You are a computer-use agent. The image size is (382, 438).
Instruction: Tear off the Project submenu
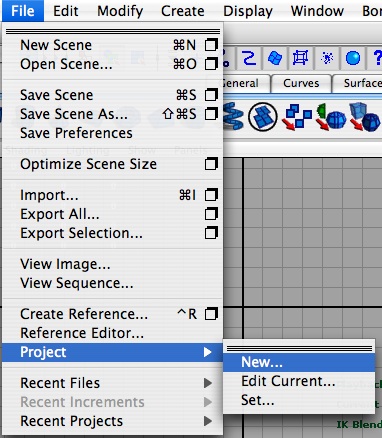299,349
